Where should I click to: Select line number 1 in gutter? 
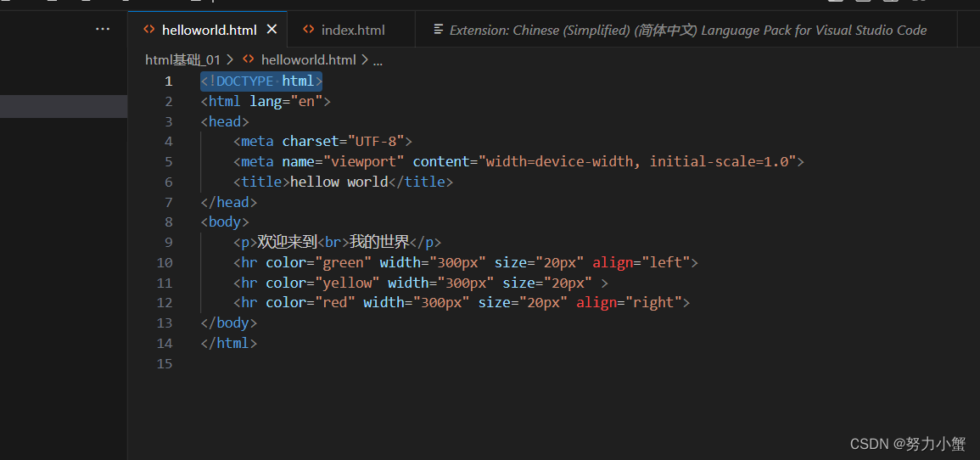click(168, 81)
